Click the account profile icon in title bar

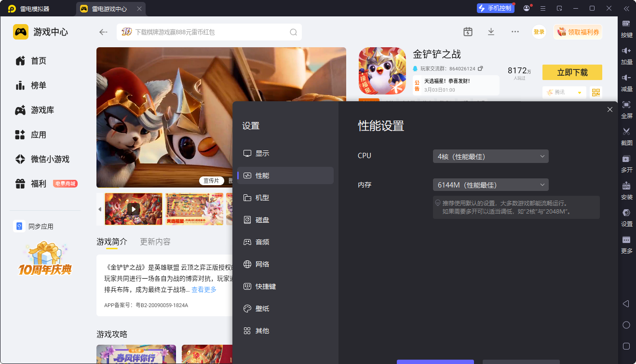coord(527,8)
